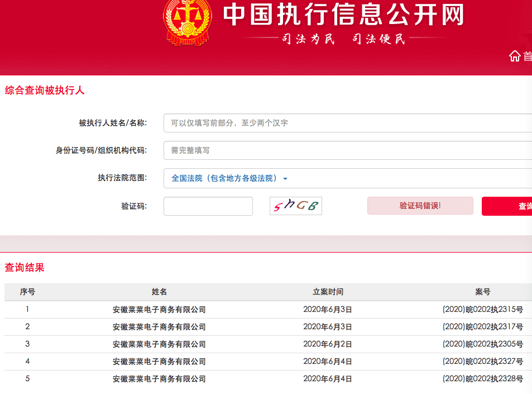Click the blue dropdown triangle next to court range
Image resolution: width=532 pixels, height=394 pixels.
coord(285,178)
